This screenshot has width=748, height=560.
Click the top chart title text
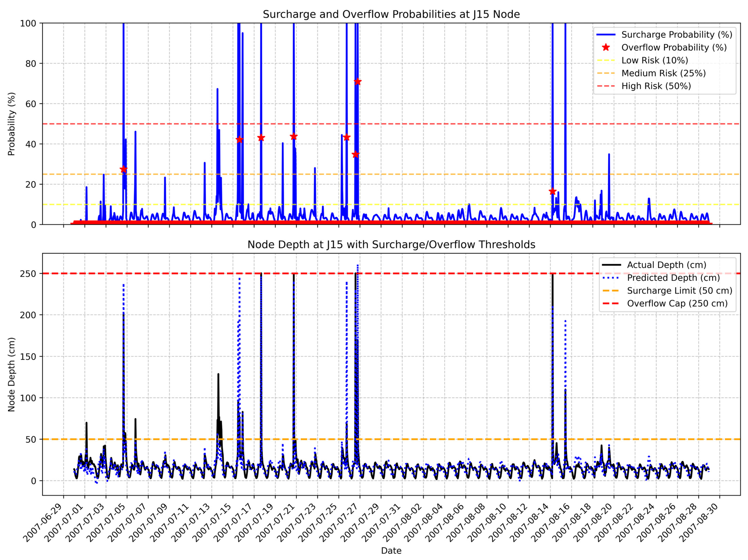(391, 15)
